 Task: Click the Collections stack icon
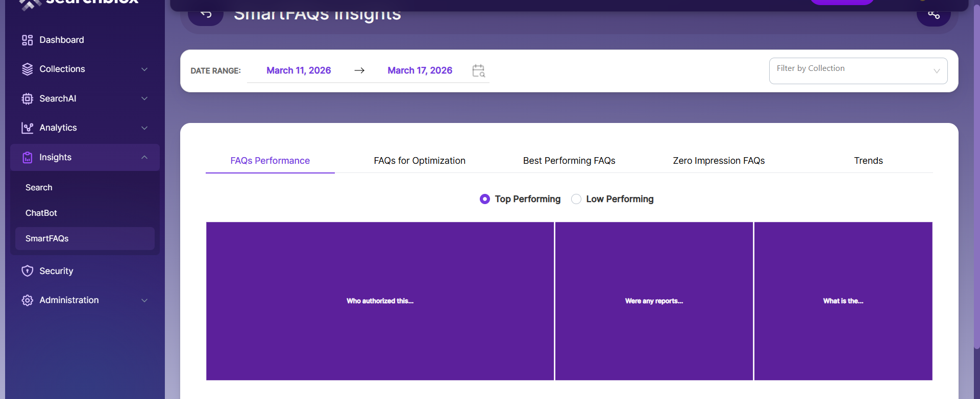click(x=28, y=69)
